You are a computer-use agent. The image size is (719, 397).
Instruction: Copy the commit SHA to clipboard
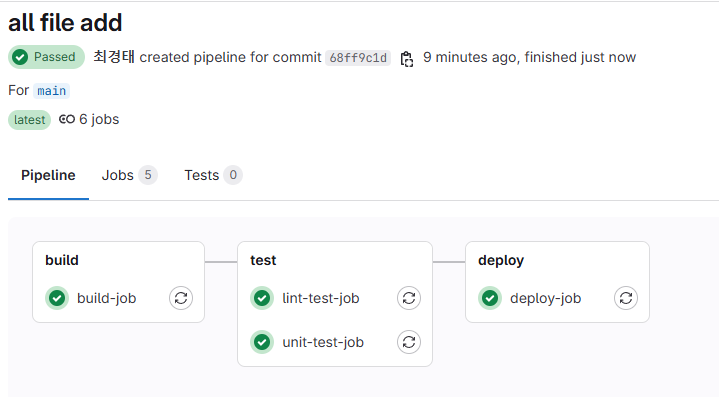(407, 59)
